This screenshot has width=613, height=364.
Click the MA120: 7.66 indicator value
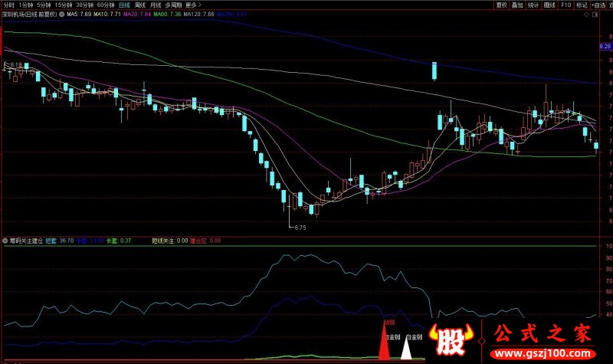point(199,14)
